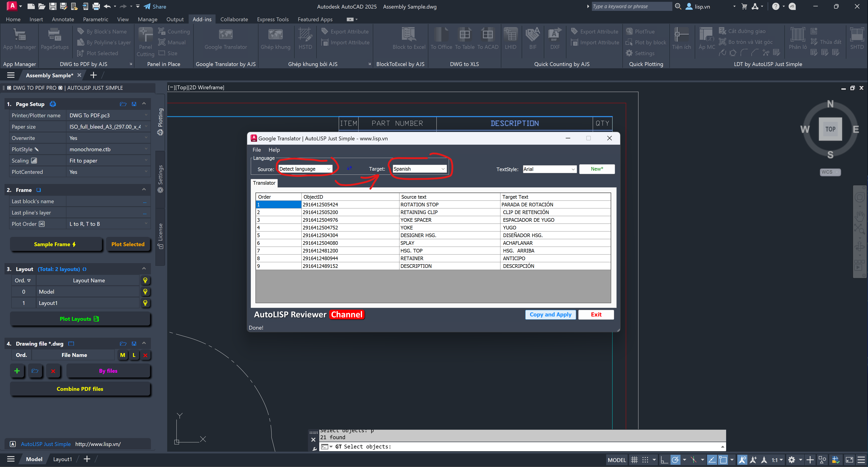The height and width of the screenshot is (467, 868).
Task: Click the Ghép khung ribbon icon
Action: [x=275, y=35]
